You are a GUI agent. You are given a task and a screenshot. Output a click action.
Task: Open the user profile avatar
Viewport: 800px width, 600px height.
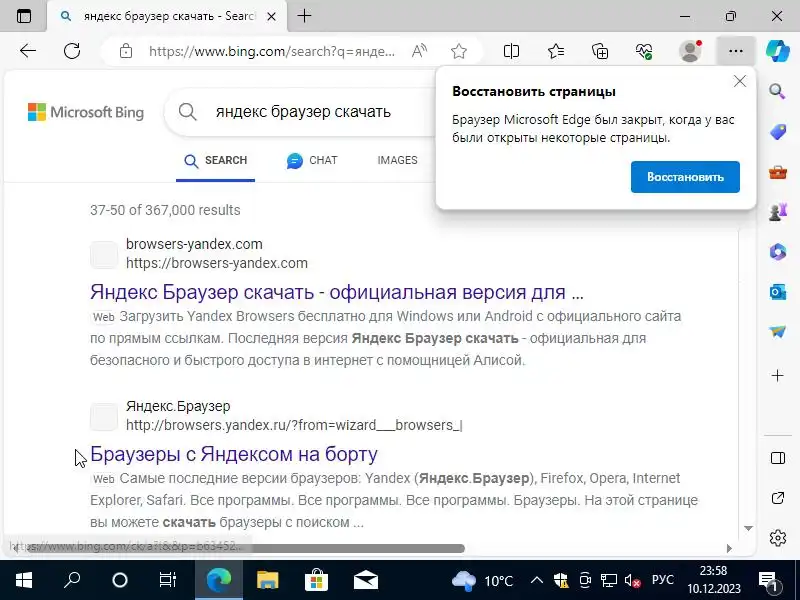point(690,51)
